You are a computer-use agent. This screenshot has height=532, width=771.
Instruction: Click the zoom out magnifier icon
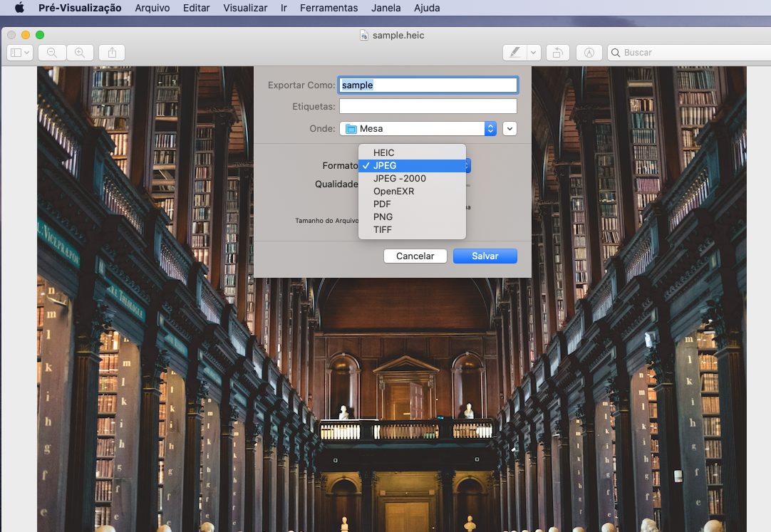[x=52, y=53]
